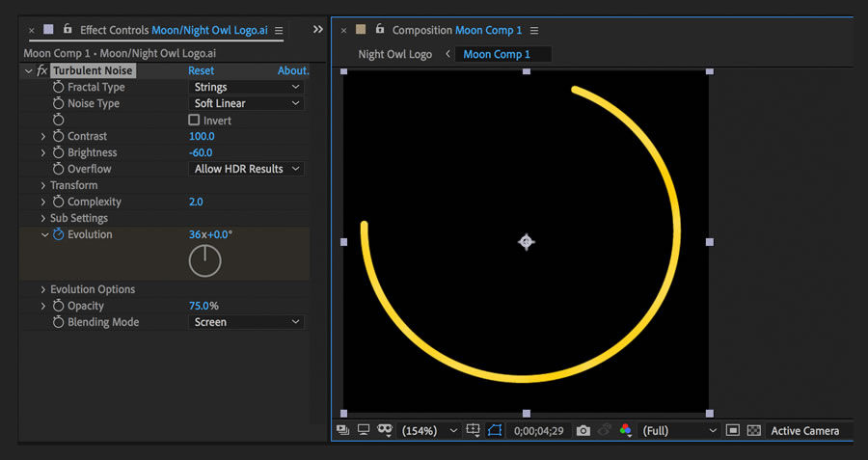Toggle the Invert row stopwatch
868x460 pixels.
pos(58,121)
